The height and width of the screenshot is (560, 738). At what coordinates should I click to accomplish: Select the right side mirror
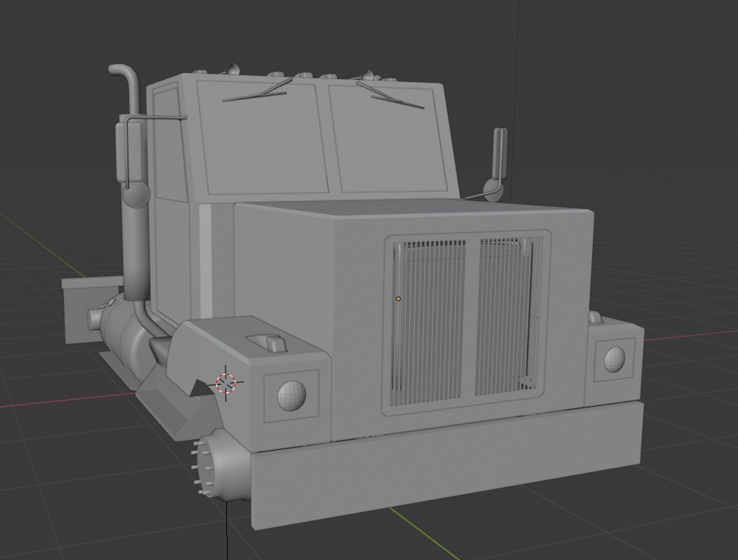point(500,153)
